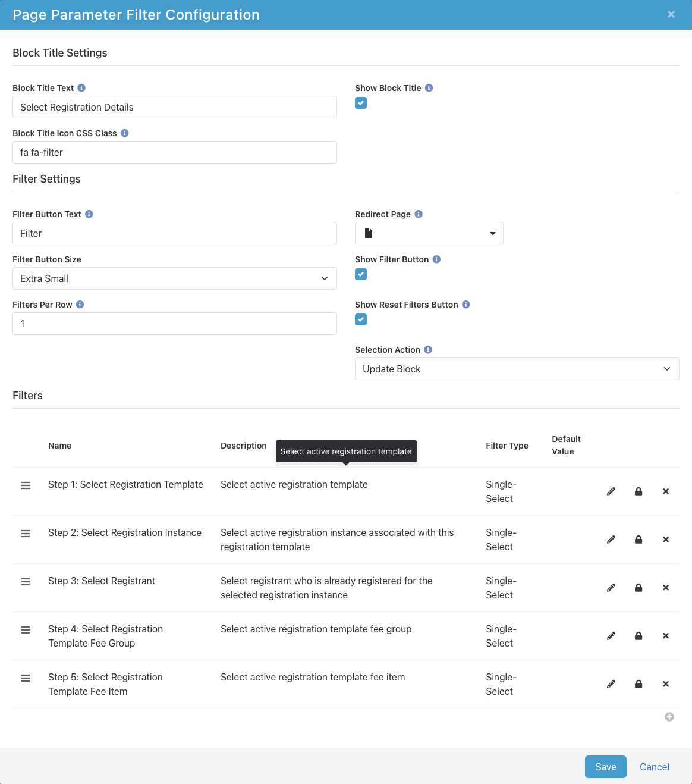The image size is (692, 784).
Task: Delete the Step 3 Select Registrant filter
Action: click(x=665, y=588)
